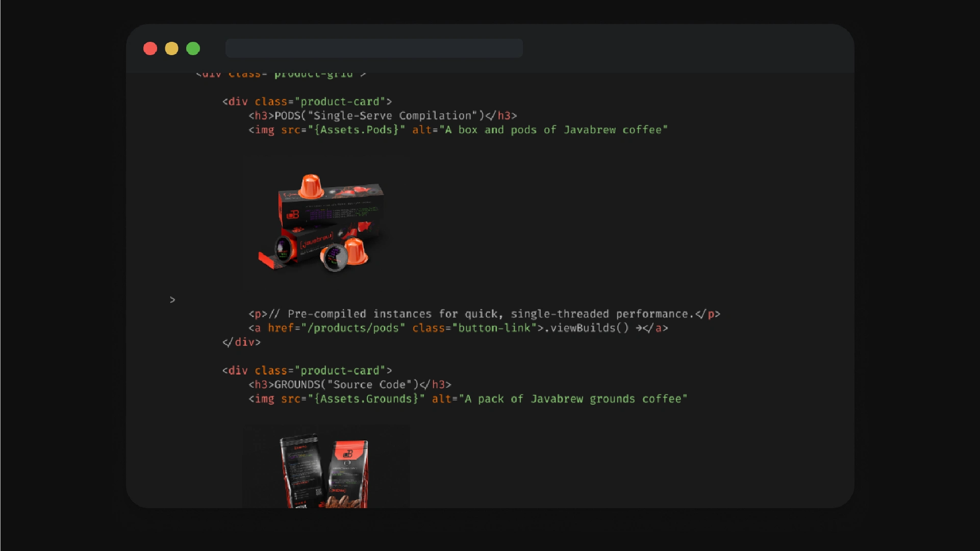Click the stray > bracket below pods image
Screen dimensions: 980x551
click(x=172, y=300)
